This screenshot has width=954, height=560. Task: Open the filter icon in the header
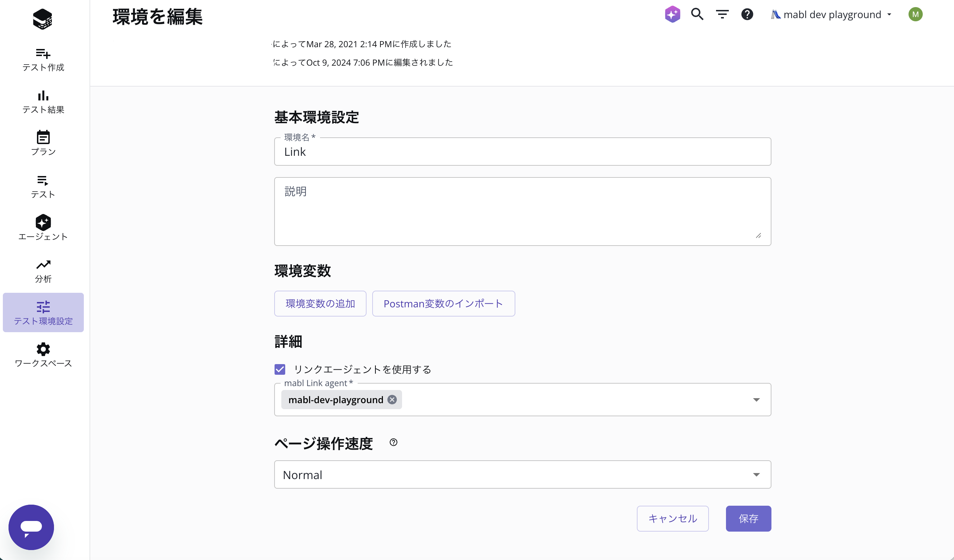pos(722,15)
